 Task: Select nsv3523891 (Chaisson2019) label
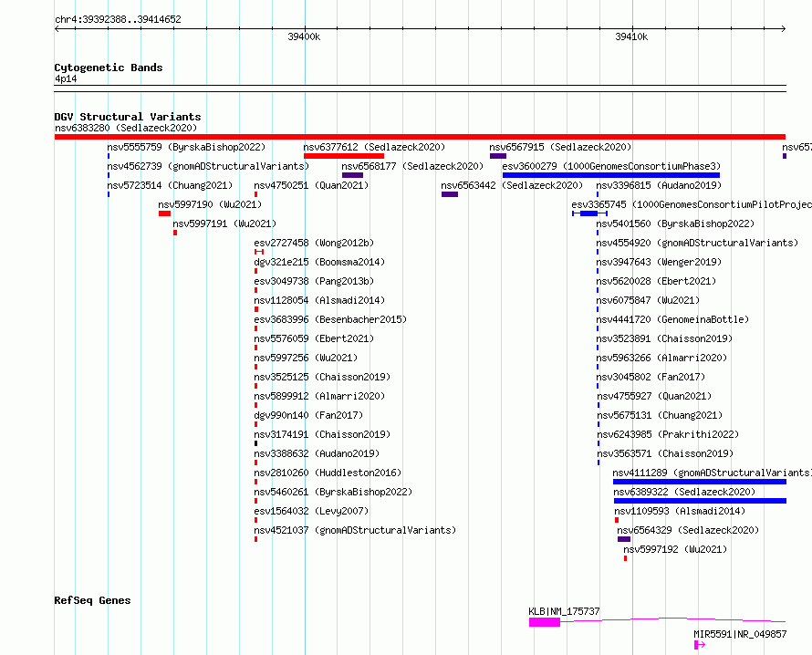[664, 338]
